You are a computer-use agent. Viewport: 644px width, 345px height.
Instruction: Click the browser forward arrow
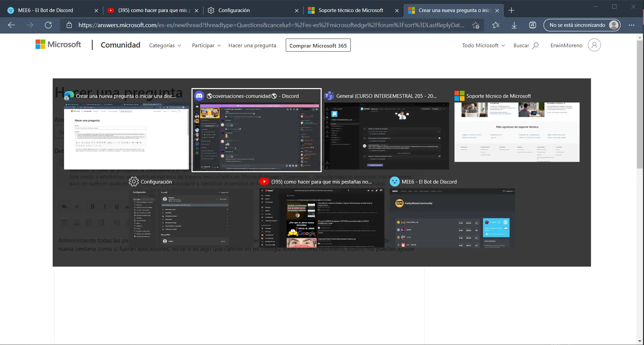[30, 25]
